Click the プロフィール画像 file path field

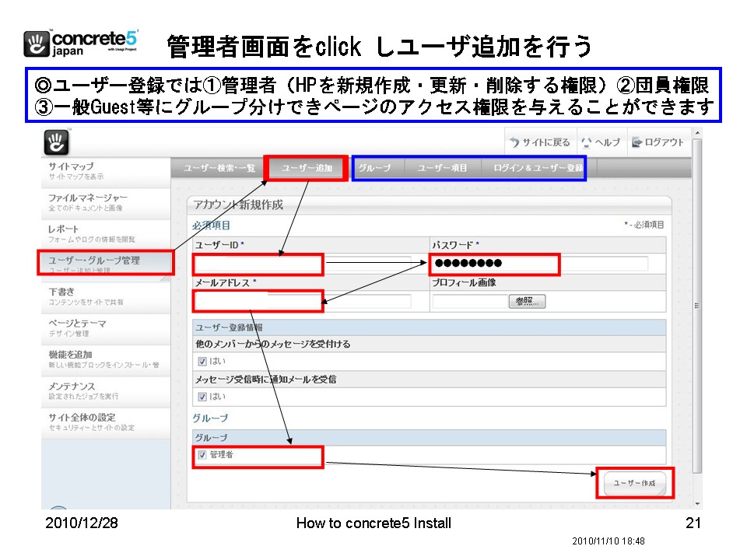pos(470,302)
